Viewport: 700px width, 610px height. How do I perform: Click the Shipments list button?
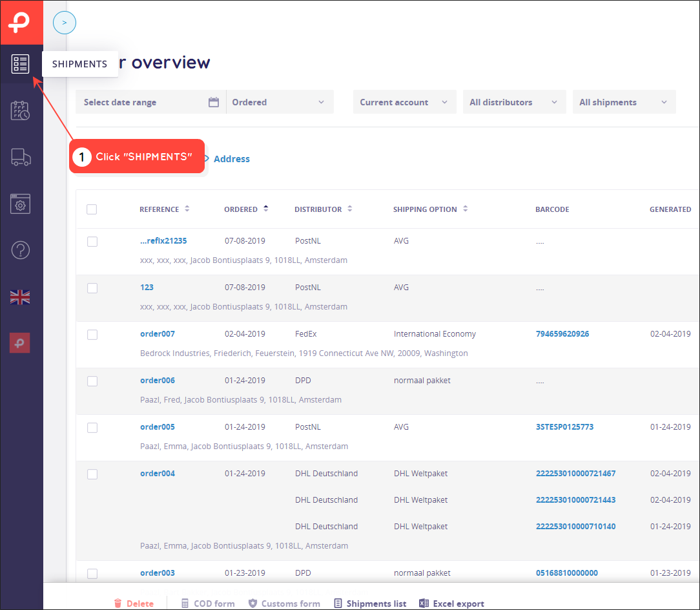371,604
